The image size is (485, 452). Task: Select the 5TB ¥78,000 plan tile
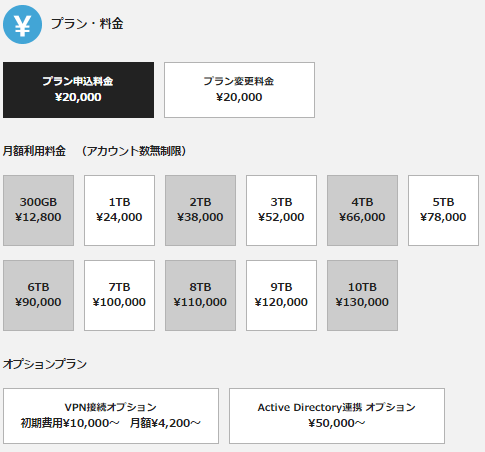coord(443,210)
